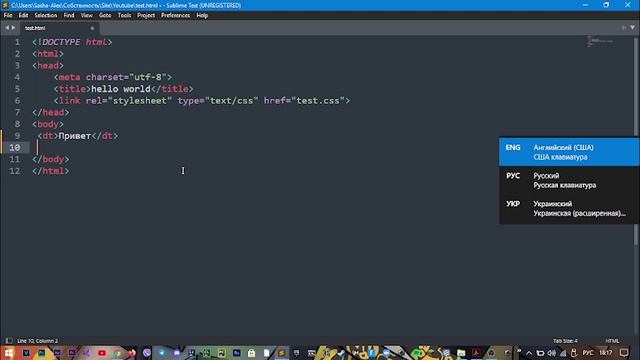Click the minimap in the editor corner
This screenshot has height=360, width=640.
[600, 41]
